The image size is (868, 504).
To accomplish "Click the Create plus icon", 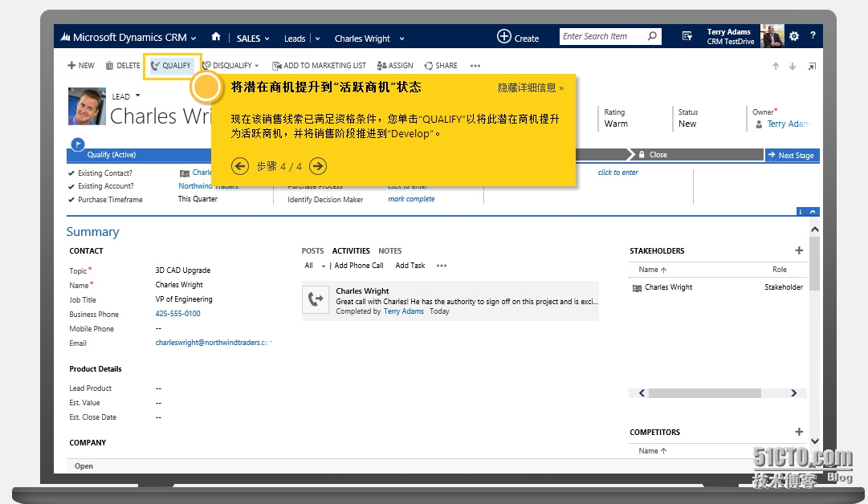I will coord(503,36).
